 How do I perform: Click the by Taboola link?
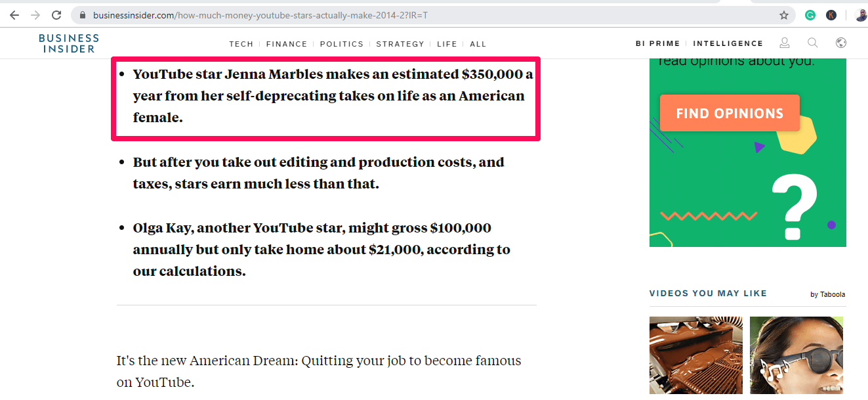pos(828,294)
